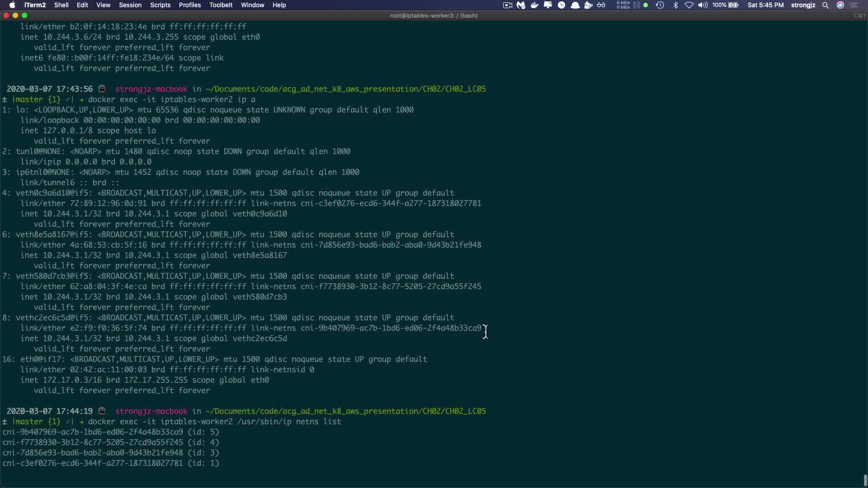The height and width of the screenshot is (488, 868).
Task: Open the Toolbelt menu
Action: click(221, 5)
